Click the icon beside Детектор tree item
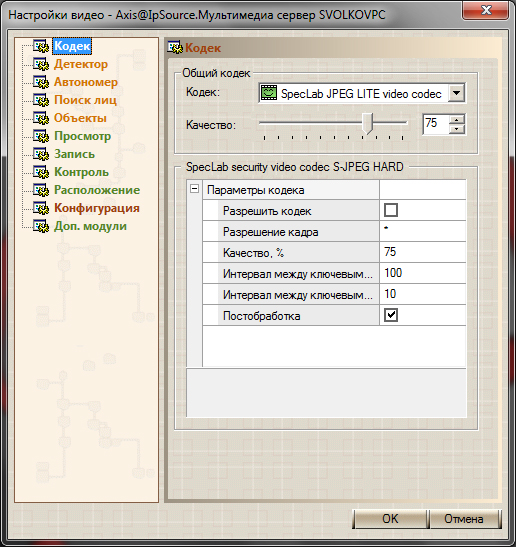 [41, 64]
